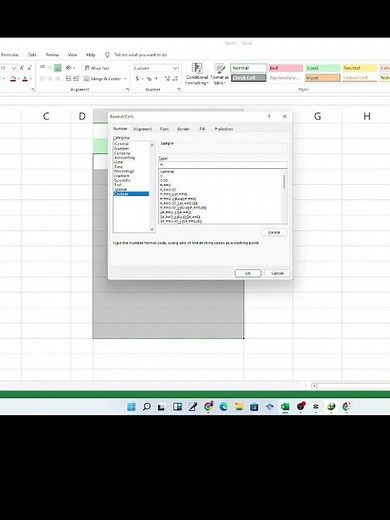This screenshot has width=390, height=520.
Task: Open Widgets panel from taskbar
Action: [177, 407]
